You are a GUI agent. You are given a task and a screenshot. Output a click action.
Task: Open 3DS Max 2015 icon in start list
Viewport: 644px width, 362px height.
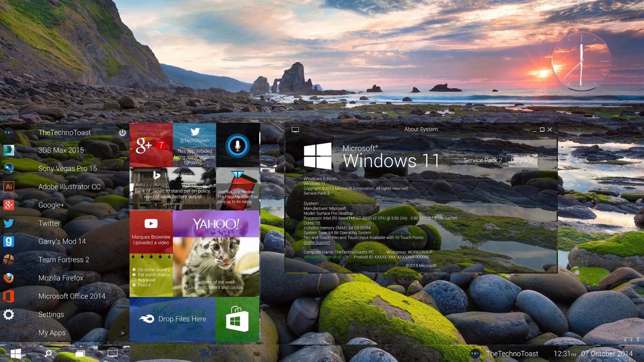pyautogui.click(x=9, y=150)
